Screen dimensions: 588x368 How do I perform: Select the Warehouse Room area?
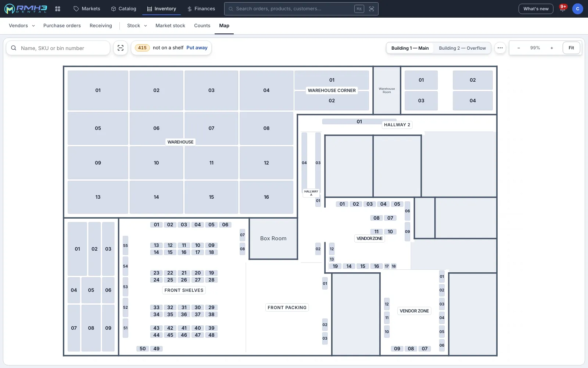pos(387,91)
